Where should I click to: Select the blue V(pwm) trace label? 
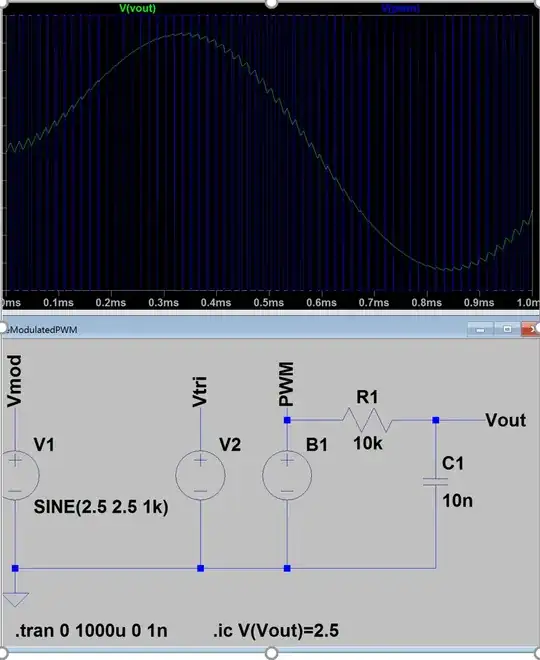click(x=400, y=8)
